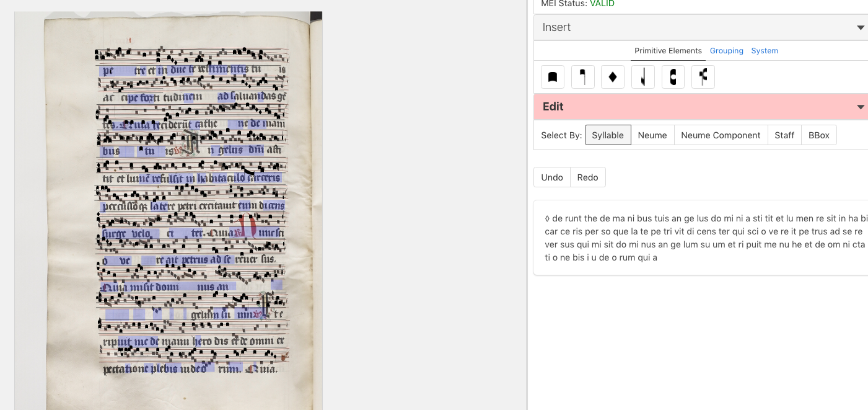Set Select By to Syllable
This screenshot has height=410, width=868.
[608, 135]
